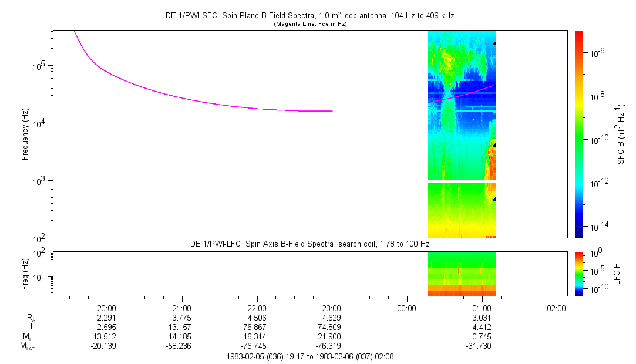
Task: Click the 01:00 time axis label
Action: click(x=482, y=308)
